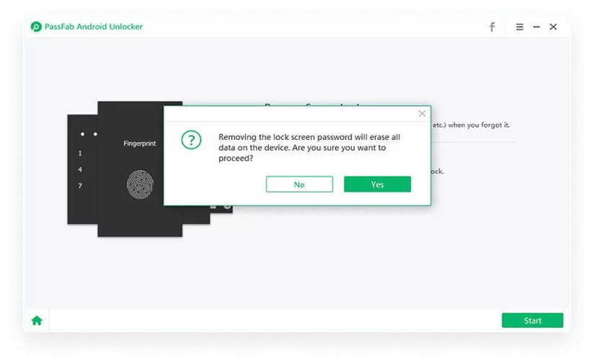594x364 pixels.
Task: Click digit 4 on the keypad illustration
Action: (80, 169)
